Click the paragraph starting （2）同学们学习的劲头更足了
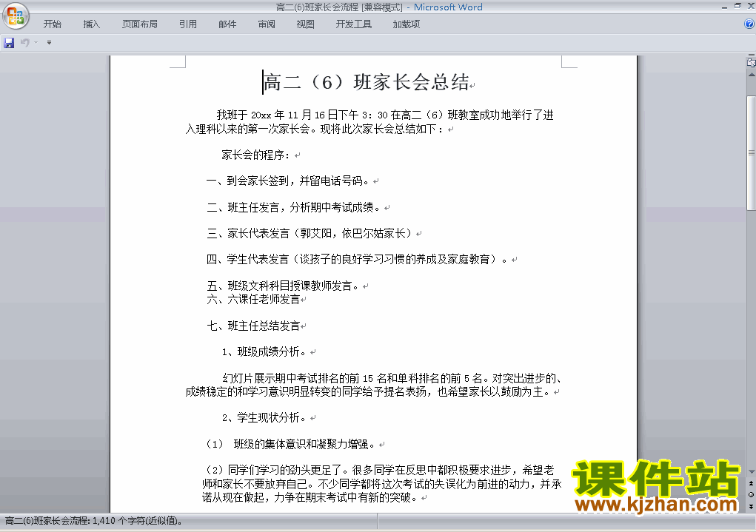Screen dimensions: 756x532 (382, 483)
